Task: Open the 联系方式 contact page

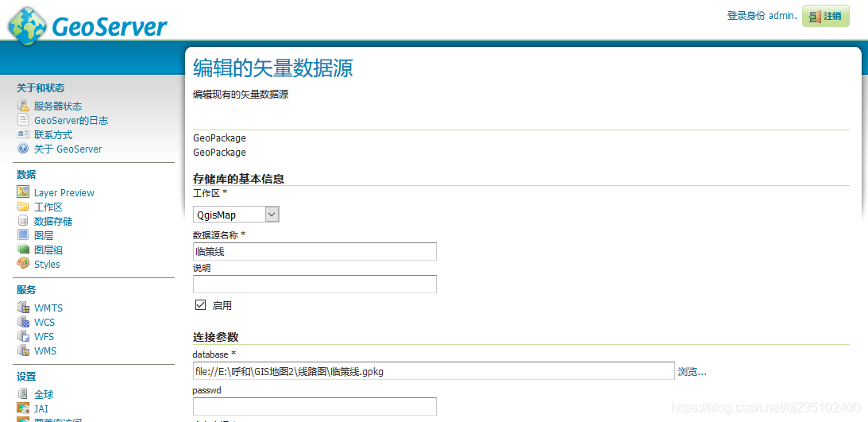Action: coord(53,134)
